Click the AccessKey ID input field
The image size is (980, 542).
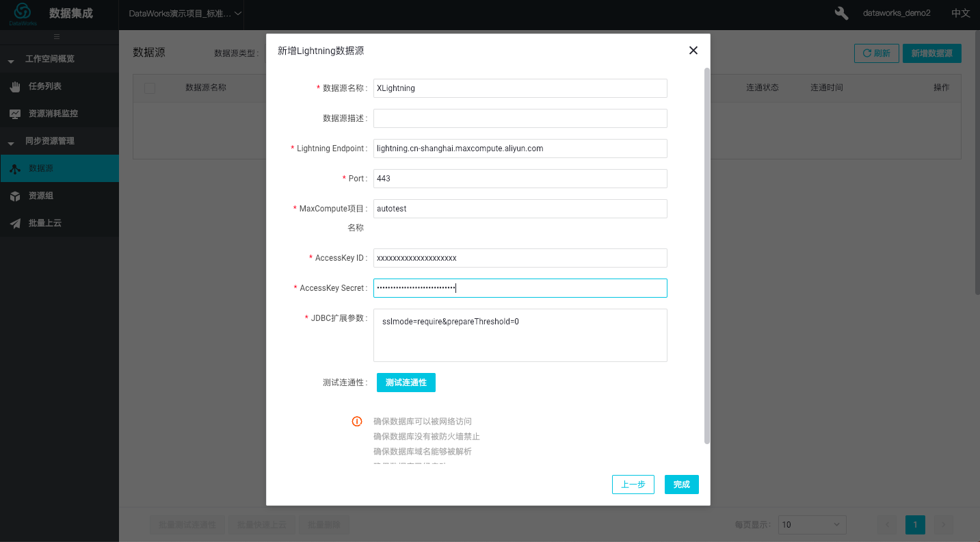pos(520,258)
